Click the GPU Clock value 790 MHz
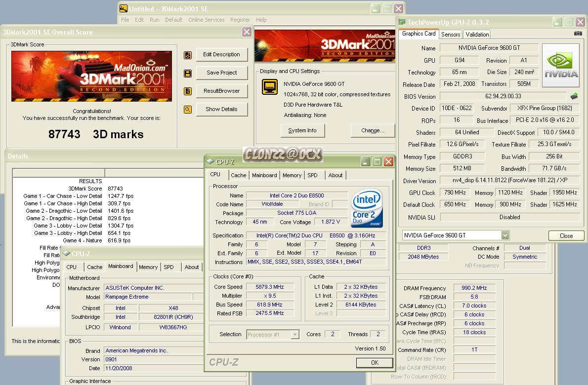This screenshot has width=588, height=385. tap(455, 192)
